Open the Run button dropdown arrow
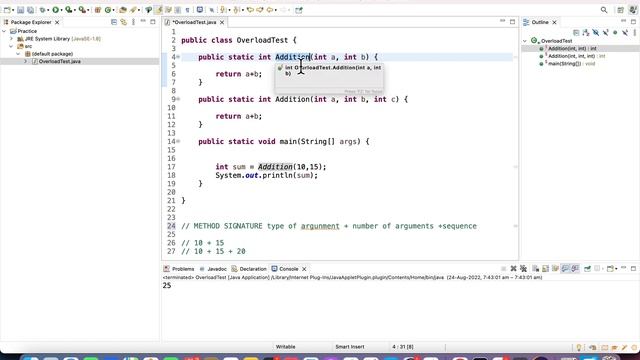The width and height of the screenshot is (640, 360). 61,10
